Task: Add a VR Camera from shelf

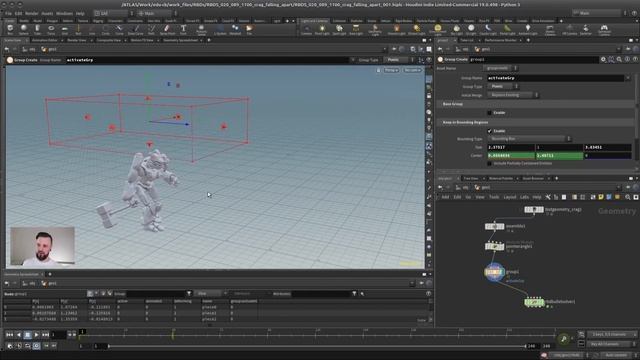Action: click(x=569, y=29)
